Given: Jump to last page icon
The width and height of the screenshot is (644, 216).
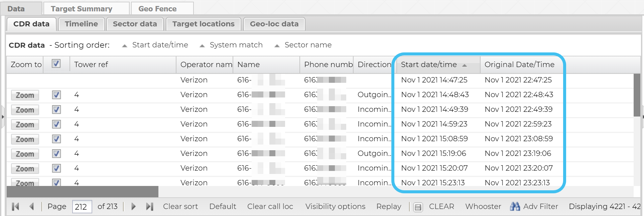Looking at the screenshot, I should click(x=149, y=207).
